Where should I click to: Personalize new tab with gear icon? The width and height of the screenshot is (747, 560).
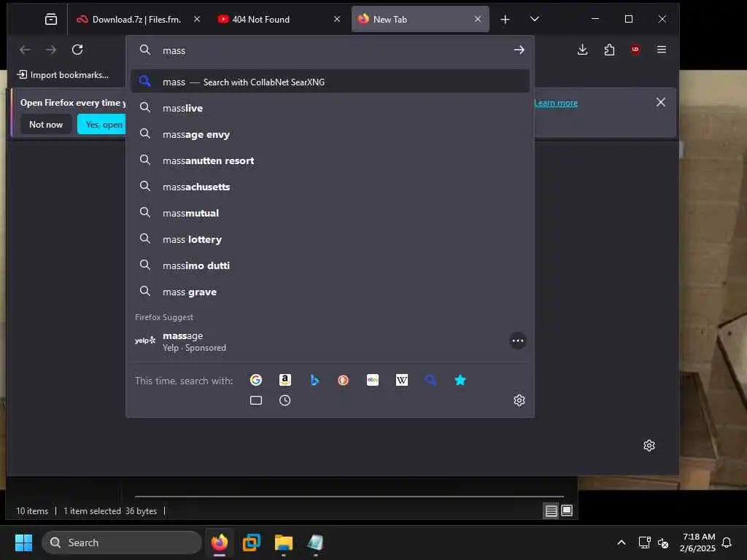coord(649,446)
